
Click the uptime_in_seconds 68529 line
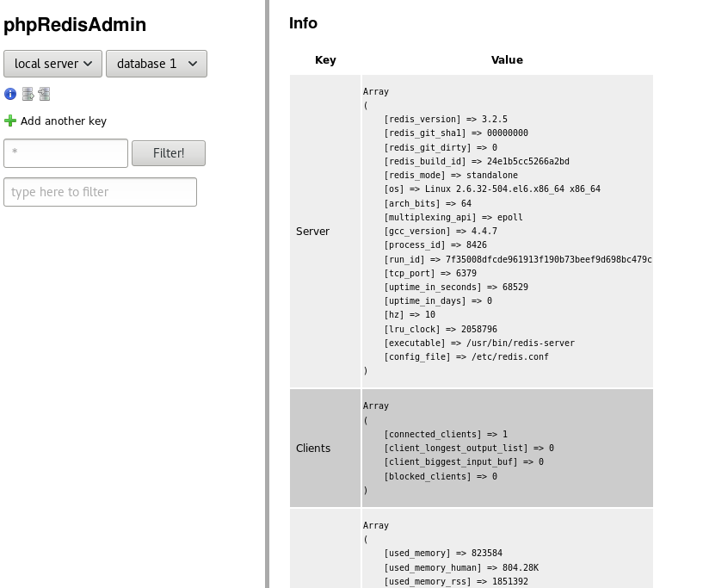pyautogui.click(x=456, y=288)
